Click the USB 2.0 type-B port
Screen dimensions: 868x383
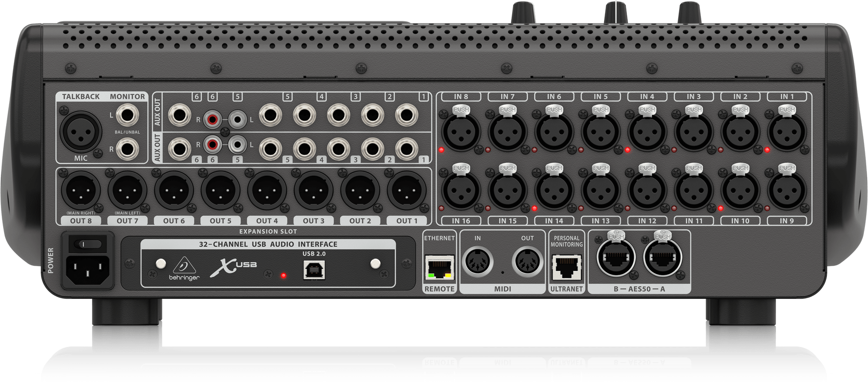[x=313, y=271]
